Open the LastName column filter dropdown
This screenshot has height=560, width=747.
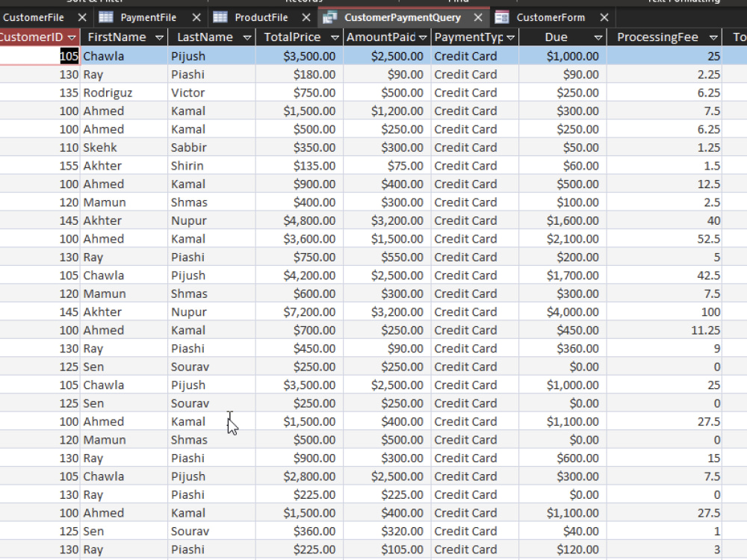[247, 37]
